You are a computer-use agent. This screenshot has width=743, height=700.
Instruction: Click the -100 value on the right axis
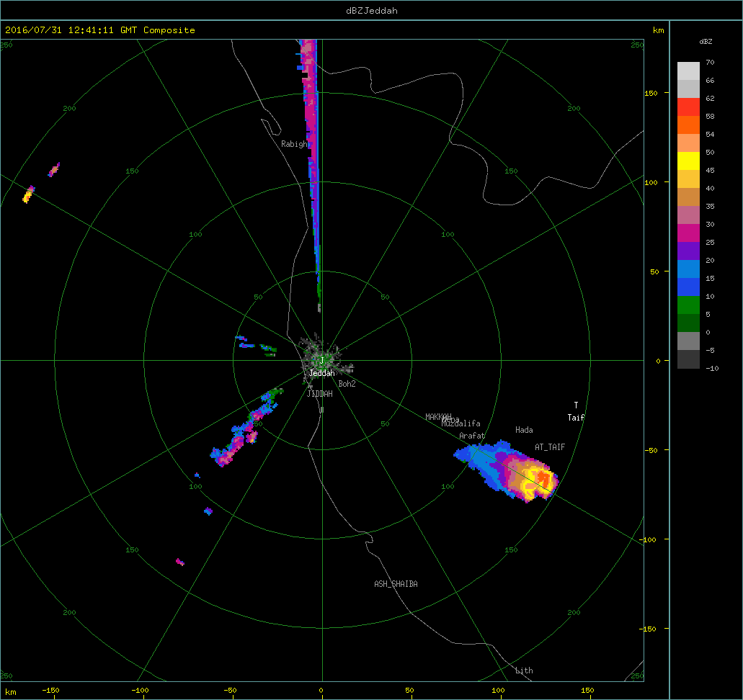(x=647, y=540)
